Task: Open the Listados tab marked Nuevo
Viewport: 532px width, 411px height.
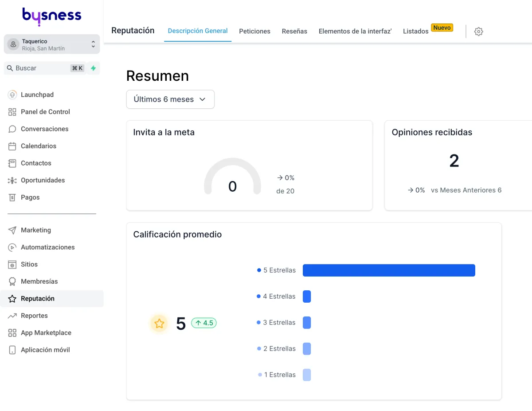Action: tap(415, 32)
